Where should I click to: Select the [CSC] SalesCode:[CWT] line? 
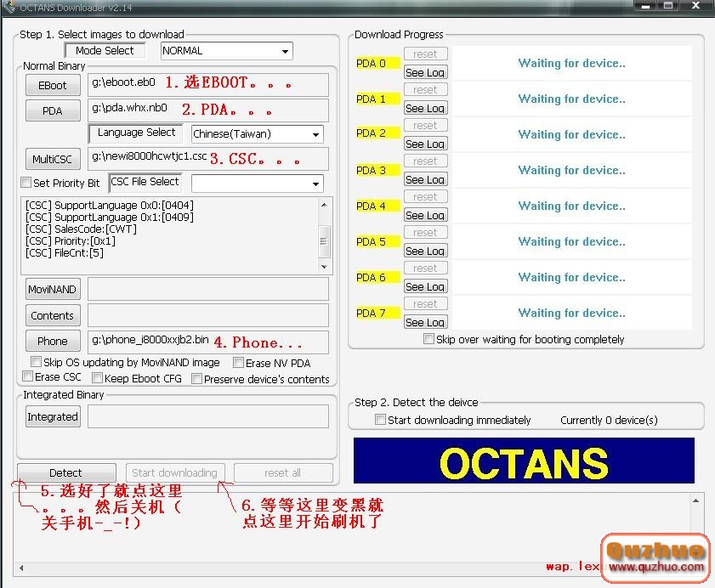coord(81,229)
